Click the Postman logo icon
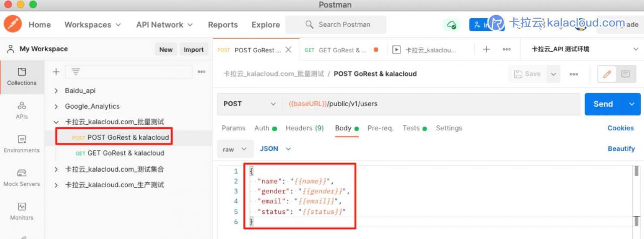 coord(13,24)
